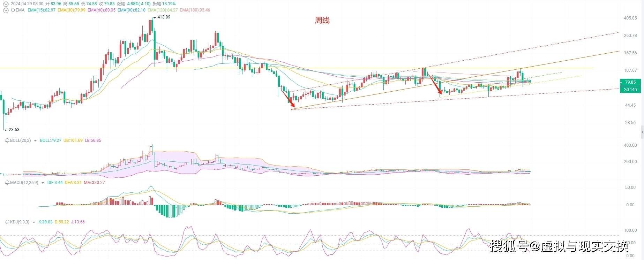Click the 2d 14h countdown label

coord(630,89)
